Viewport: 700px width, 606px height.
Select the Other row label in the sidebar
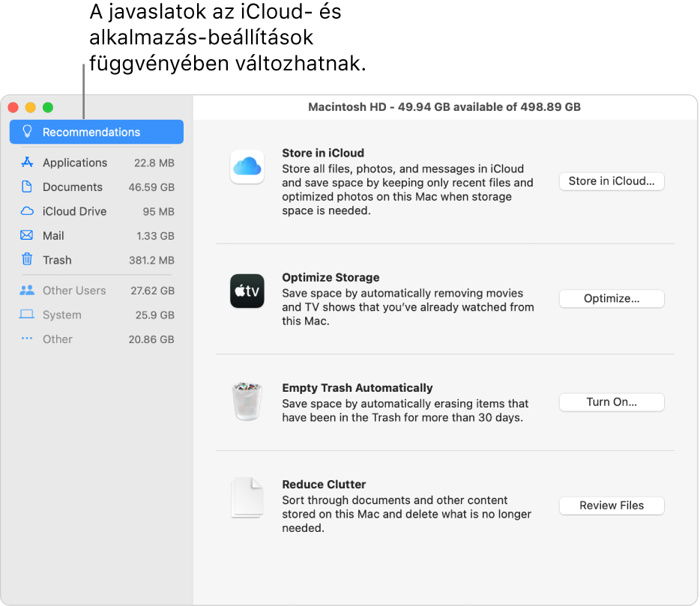coord(58,339)
